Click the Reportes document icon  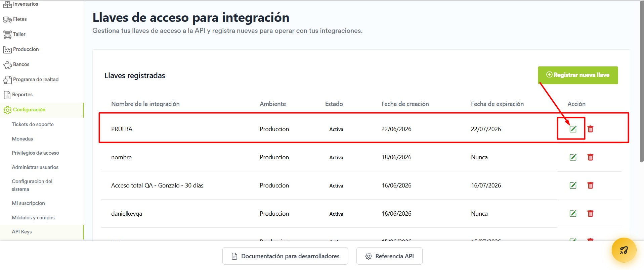7,95
